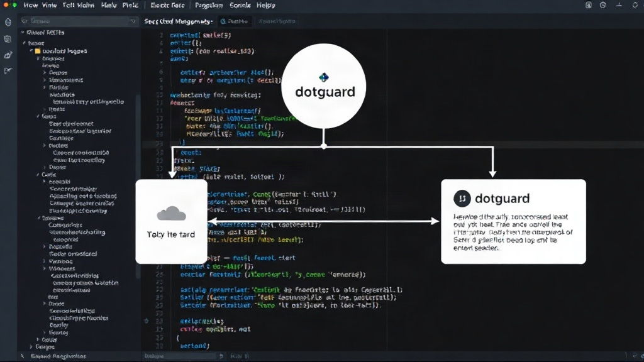Click the icon at the left of the bottom status bar
Viewport: 644px width, 362px height.
[22, 356]
